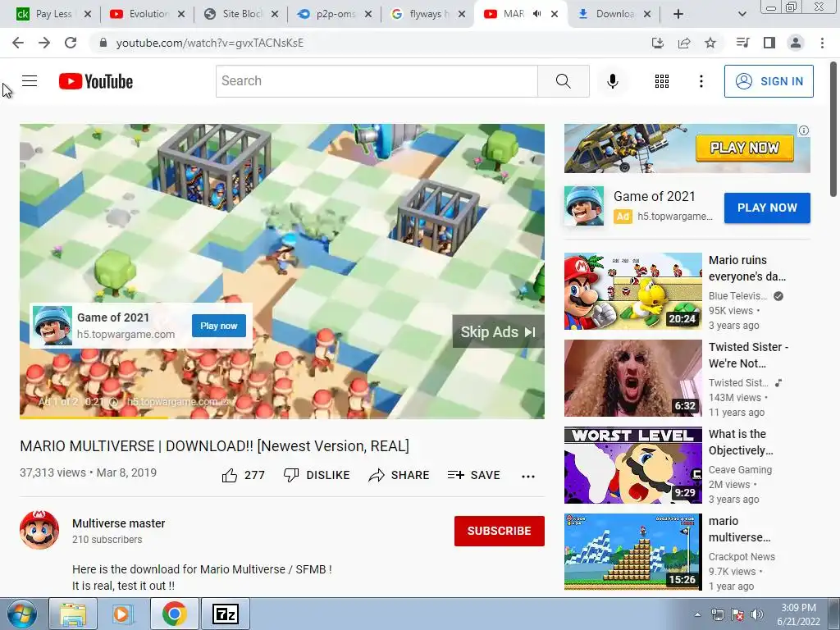Open the Chrome three-dot menu
The height and width of the screenshot is (630, 840).
pos(822,43)
